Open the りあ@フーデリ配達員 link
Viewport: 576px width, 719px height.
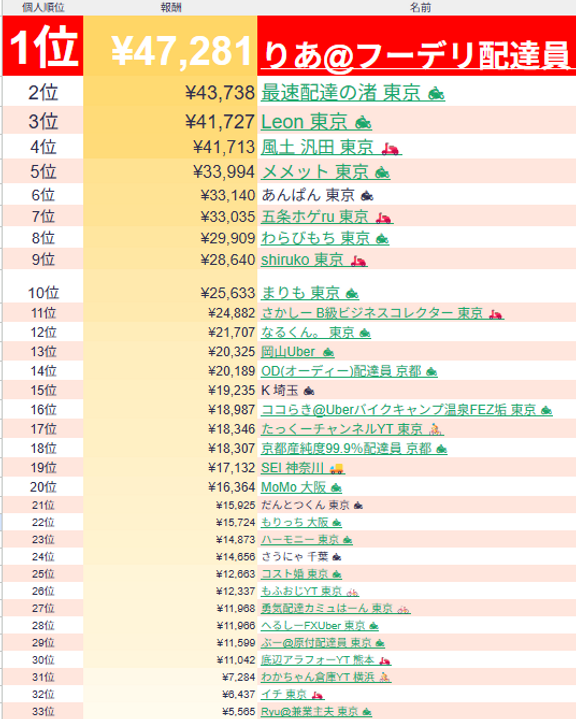pos(417,56)
